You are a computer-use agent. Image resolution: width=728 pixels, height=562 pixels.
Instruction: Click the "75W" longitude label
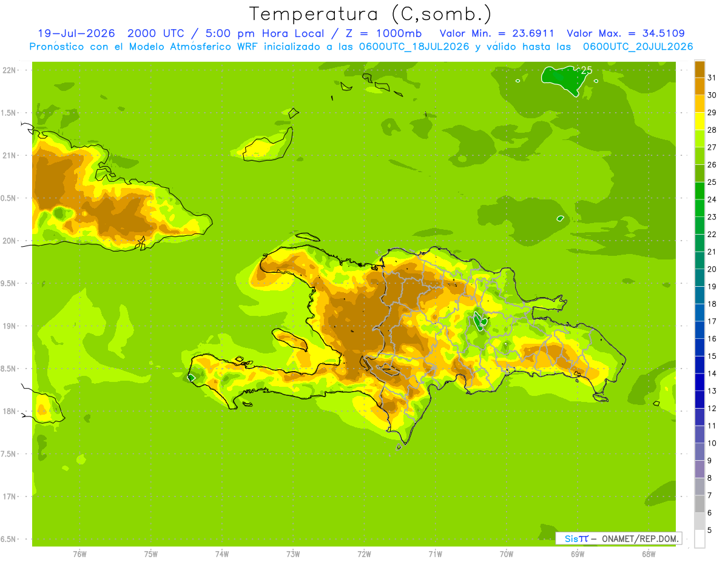[151, 554]
